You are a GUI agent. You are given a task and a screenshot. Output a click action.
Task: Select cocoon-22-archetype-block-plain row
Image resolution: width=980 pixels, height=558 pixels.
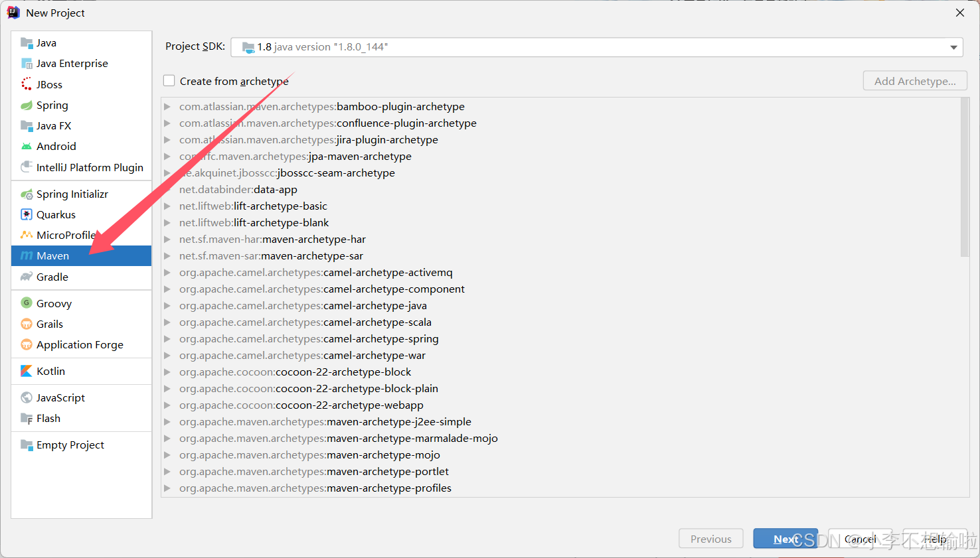click(561, 388)
